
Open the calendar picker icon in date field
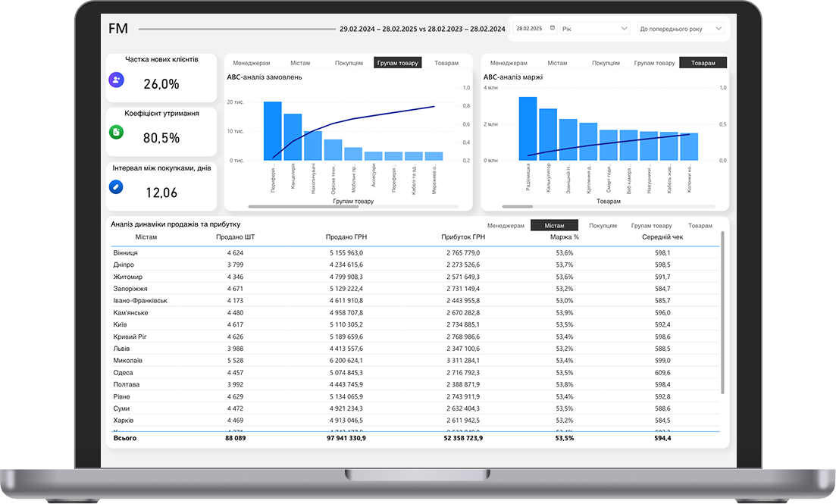552,28
